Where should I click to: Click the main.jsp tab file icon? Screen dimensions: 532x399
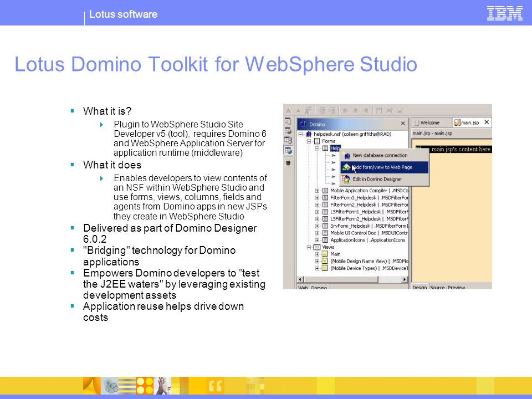(457, 122)
